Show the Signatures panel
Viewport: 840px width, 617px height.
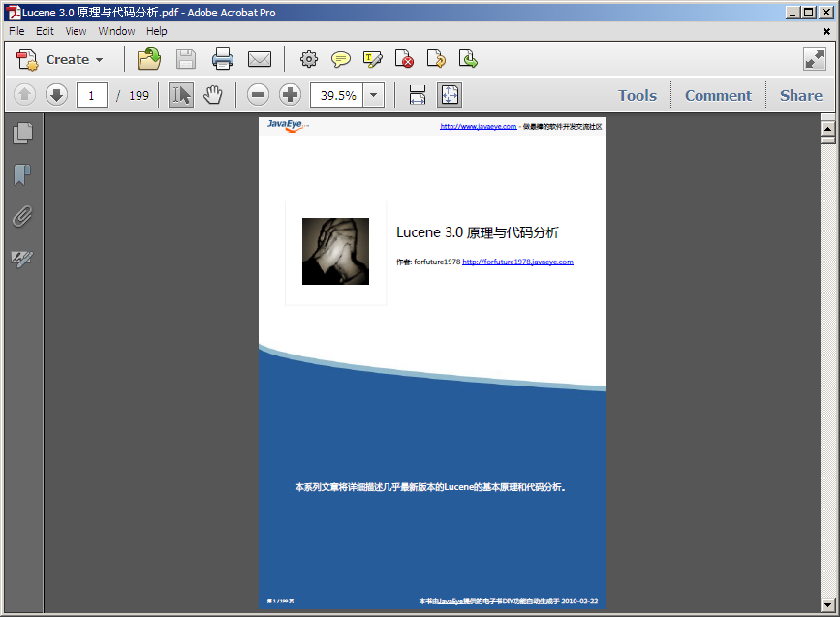pos(22,259)
